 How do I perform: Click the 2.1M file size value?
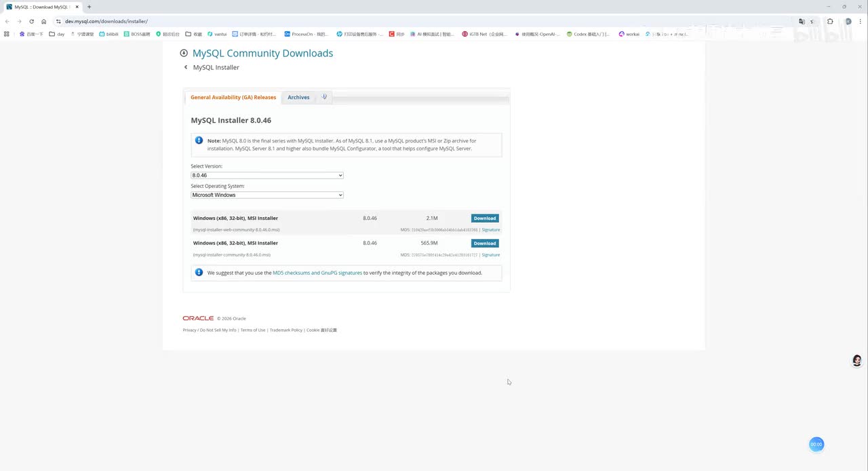point(432,219)
